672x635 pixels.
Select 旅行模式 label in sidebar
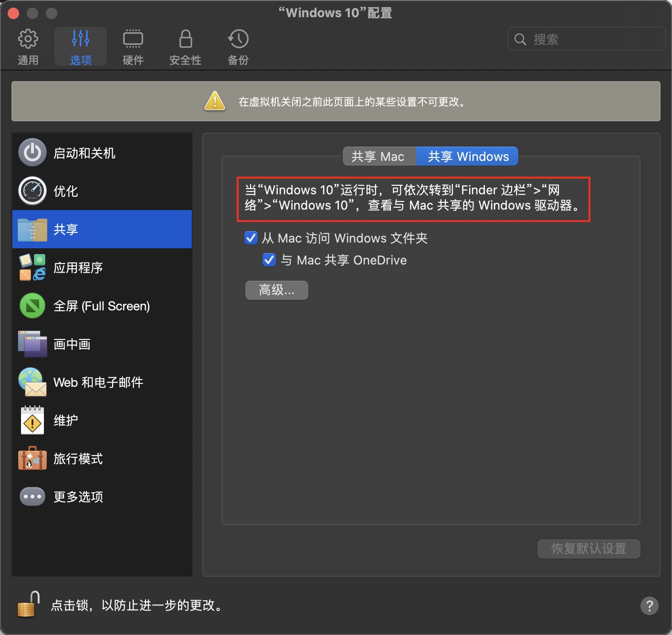pos(78,459)
